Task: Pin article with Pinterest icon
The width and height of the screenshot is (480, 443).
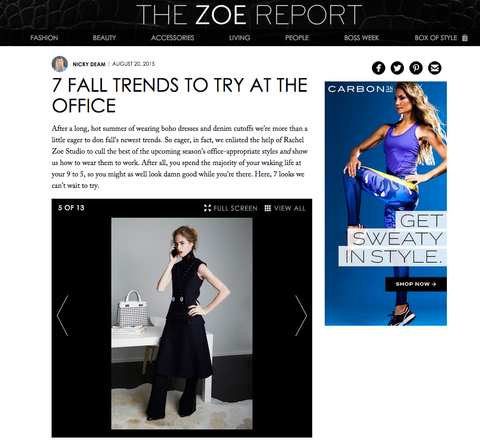Action: coord(416,68)
